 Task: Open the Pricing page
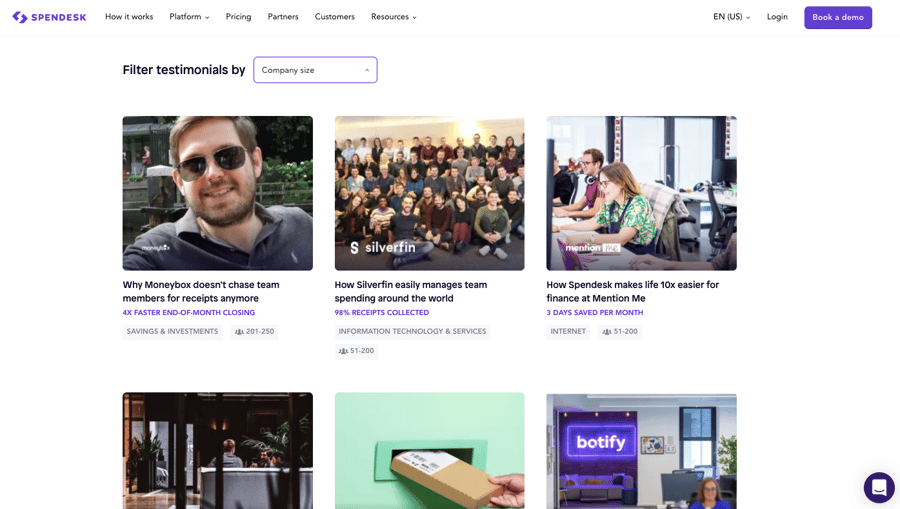pyautogui.click(x=238, y=17)
